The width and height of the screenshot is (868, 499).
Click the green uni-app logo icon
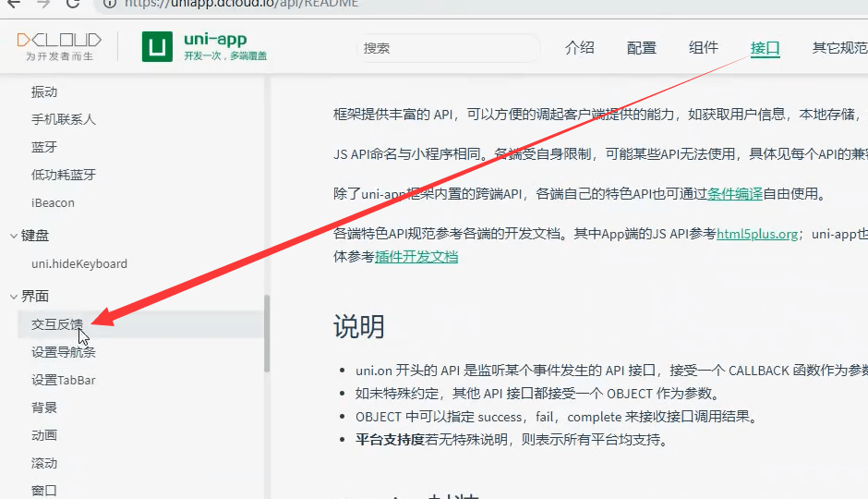click(x=157, y=46)
